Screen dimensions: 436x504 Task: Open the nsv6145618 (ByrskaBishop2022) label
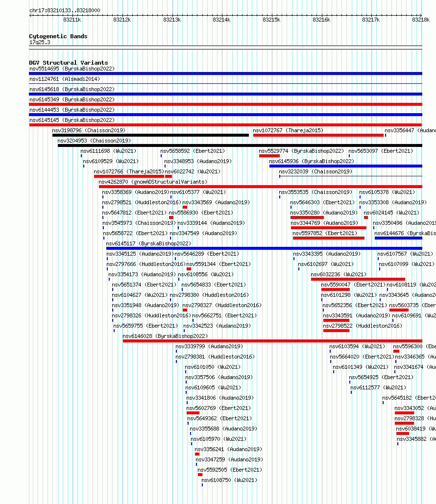[x=72, y=89]
